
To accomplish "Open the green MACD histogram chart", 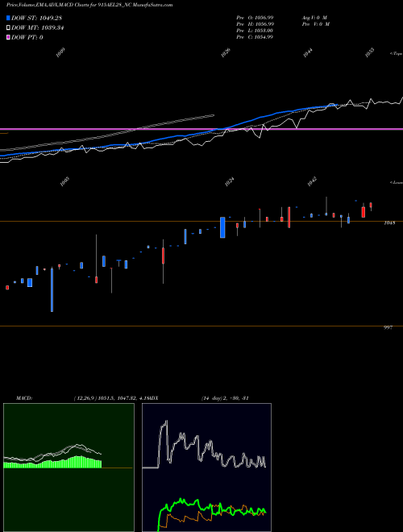I will tap(69, 468).
